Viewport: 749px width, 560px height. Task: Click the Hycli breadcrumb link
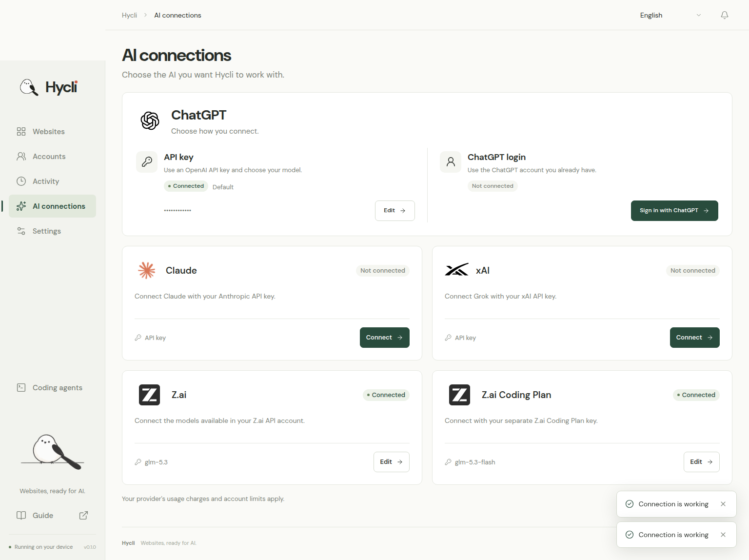click(129, 15)
